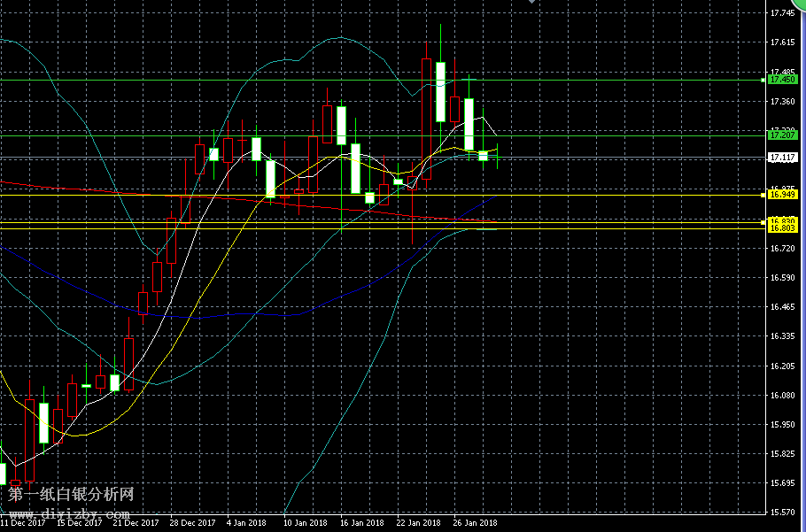Click the 17.450 green price label
Image resolution: width=806 pixels, height=532 pixels.
point(782,80)
